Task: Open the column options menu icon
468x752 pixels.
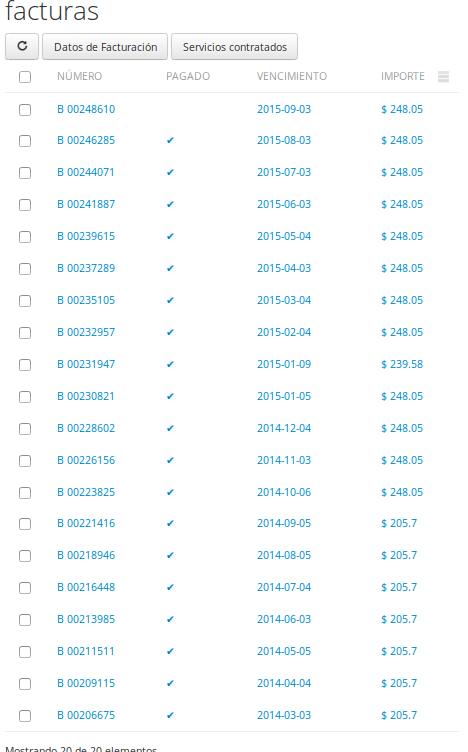Action: coord(444,77)
